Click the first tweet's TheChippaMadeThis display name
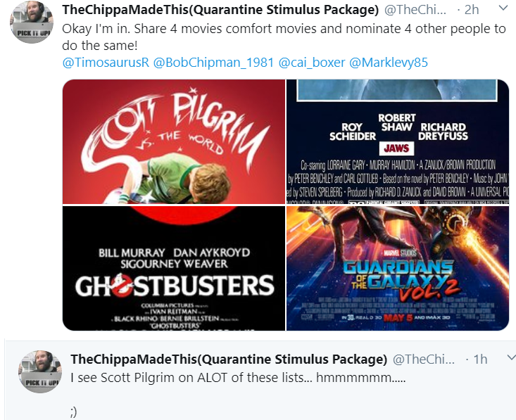This screenshot has width=516, height=420. 220,10
